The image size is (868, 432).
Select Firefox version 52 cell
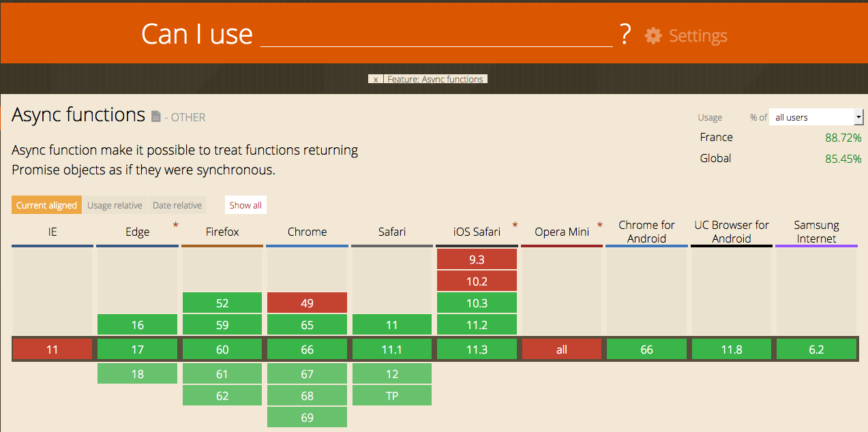tap(222, 303)
